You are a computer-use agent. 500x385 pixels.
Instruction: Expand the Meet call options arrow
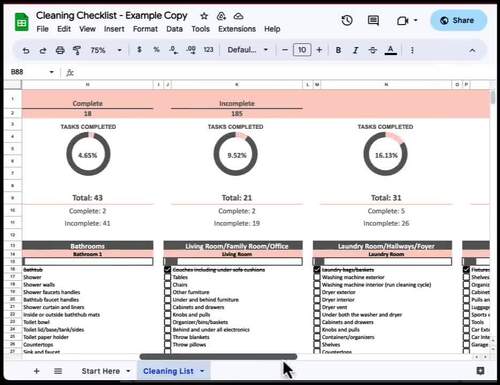pos(416,20)
